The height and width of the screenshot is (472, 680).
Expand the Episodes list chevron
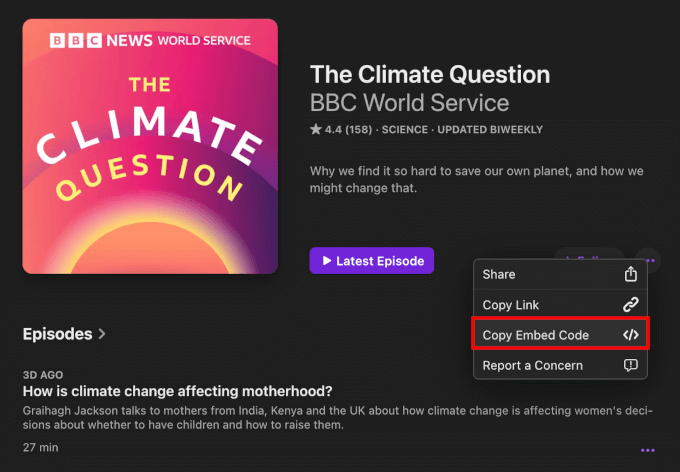coord(102,334)
